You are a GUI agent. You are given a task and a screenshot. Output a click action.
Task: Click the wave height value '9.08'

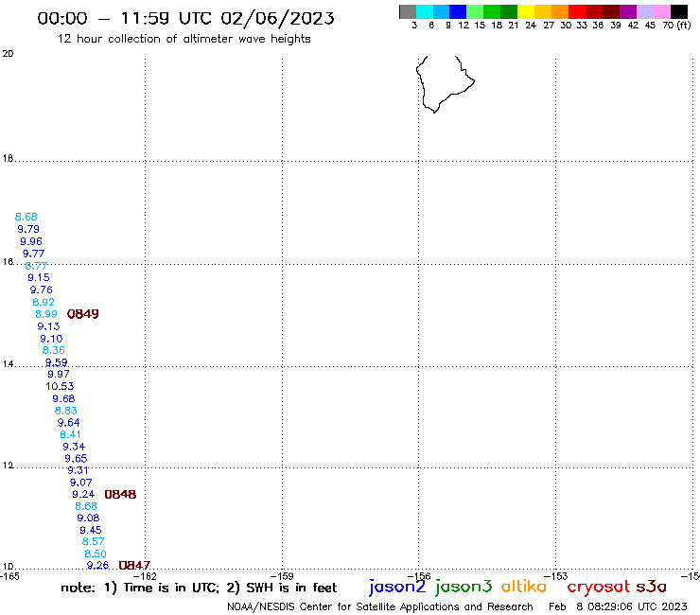[x=88, y=518]
